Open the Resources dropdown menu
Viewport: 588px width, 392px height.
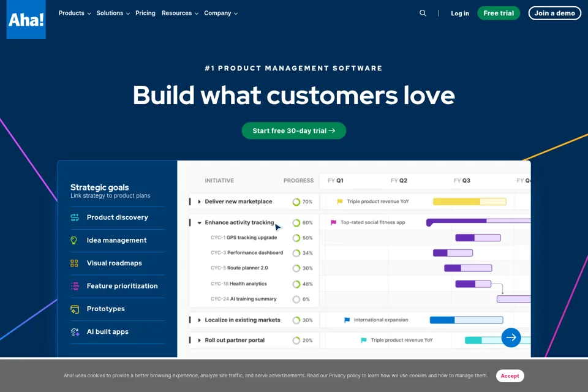coord(180,13)
